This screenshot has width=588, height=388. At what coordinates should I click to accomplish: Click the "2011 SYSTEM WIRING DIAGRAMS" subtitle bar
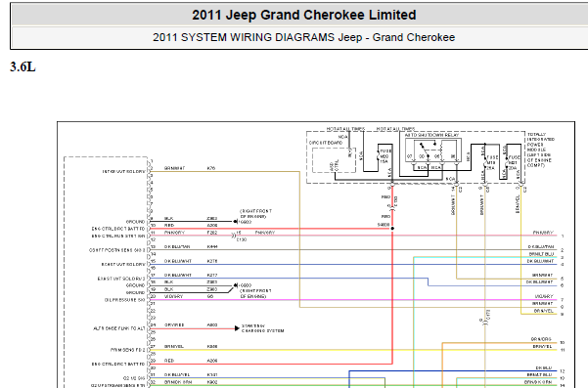click(x=303, y=37)
